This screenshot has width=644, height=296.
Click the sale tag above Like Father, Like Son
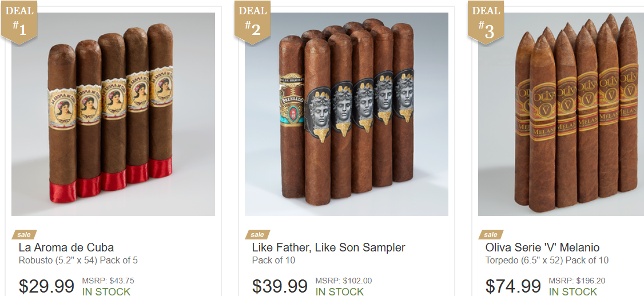[x=257, y=234]
